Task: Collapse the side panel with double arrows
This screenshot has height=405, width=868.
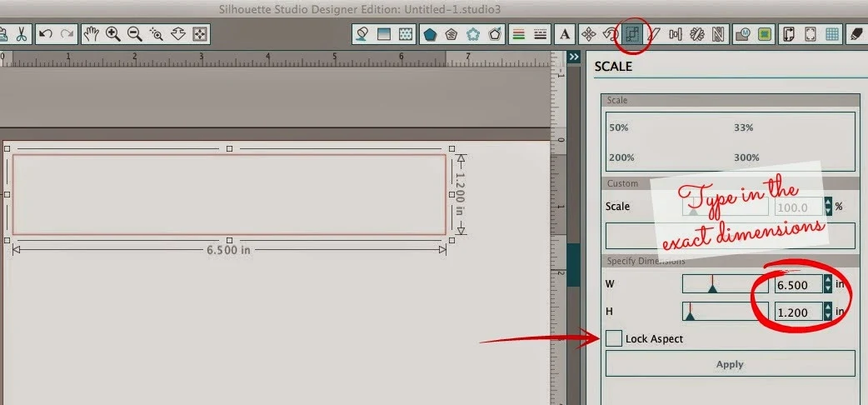Action: coord(574,57)
